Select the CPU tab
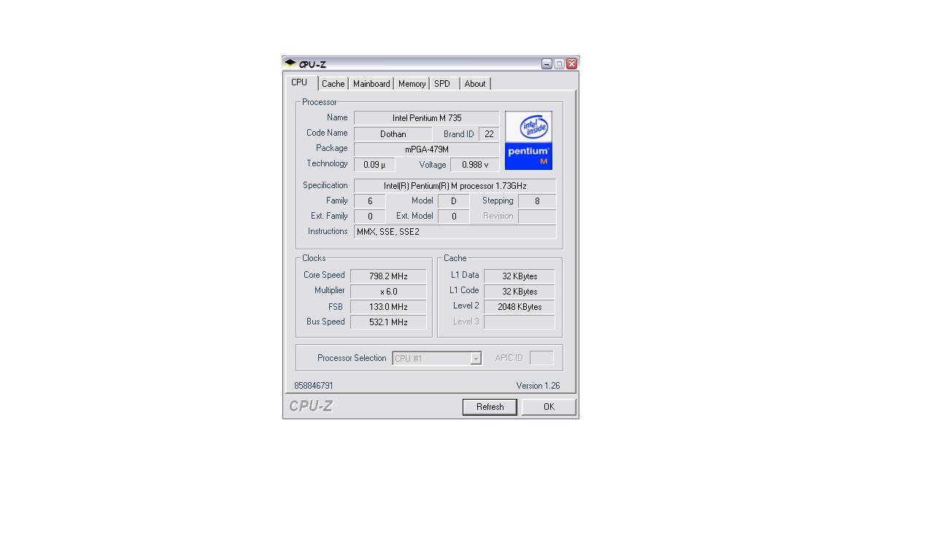Image resolution: width=934 pixels, height=560 pixels. click(300, 82)
